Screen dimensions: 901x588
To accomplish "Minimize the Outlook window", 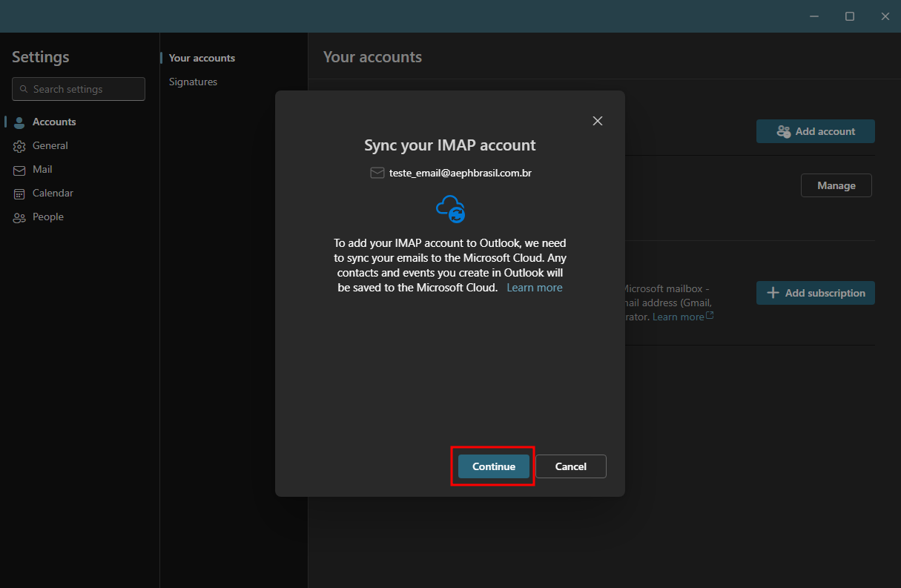I will coord(814,16).
